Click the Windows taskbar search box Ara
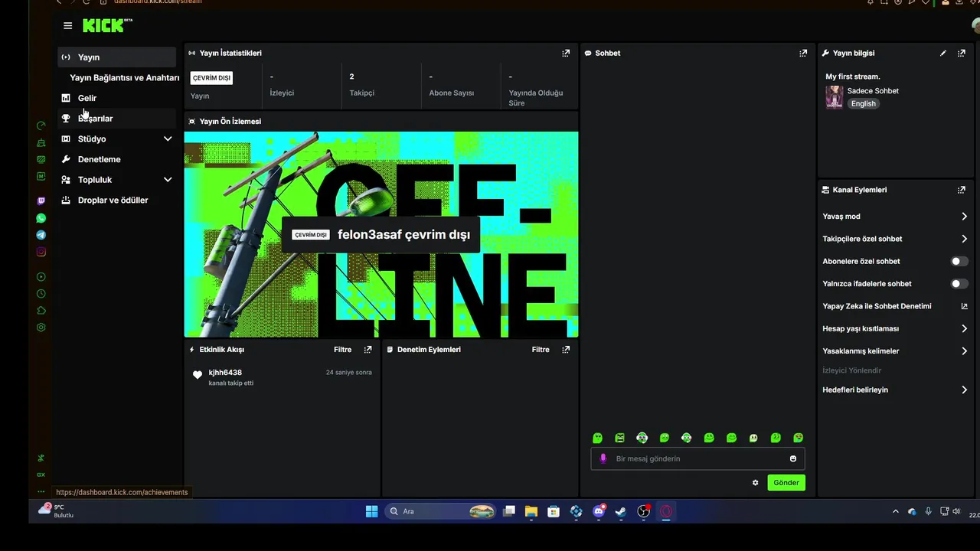The width and height of the screenshot is (980, 551). [441, 511]
